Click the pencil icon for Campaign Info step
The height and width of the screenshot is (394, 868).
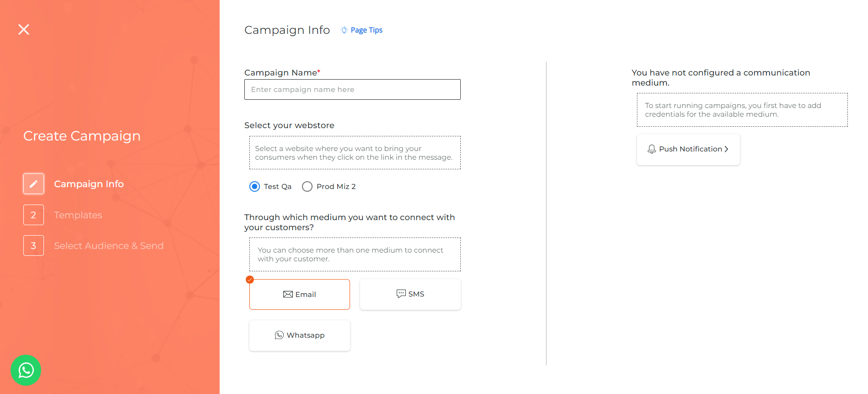(x=33, y=184)
